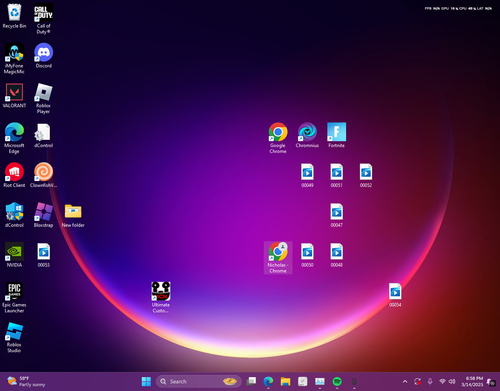Screen dimensions: 500x391
Task: Click the taskbar Search box
Action: pyautogui.click(x=198, y=381)
